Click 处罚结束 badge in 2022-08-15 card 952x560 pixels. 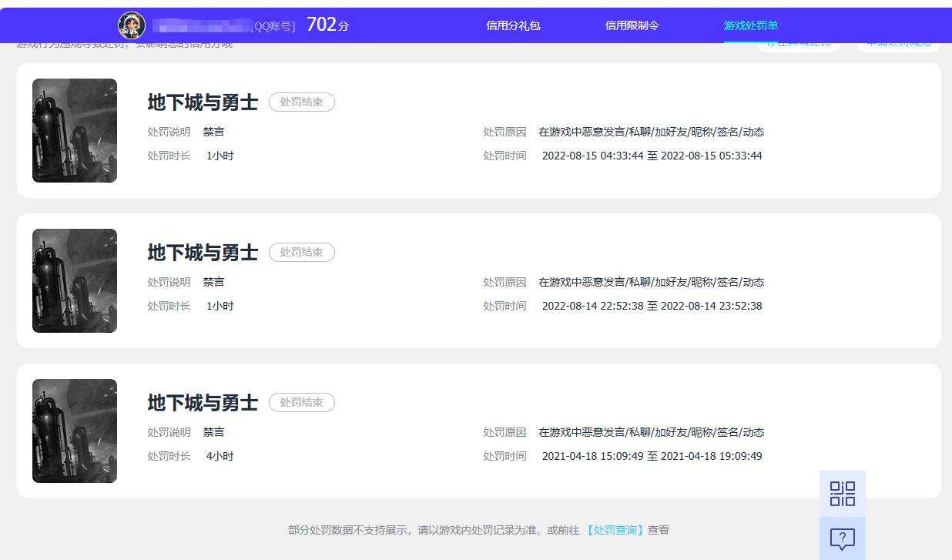click(302, 102)
